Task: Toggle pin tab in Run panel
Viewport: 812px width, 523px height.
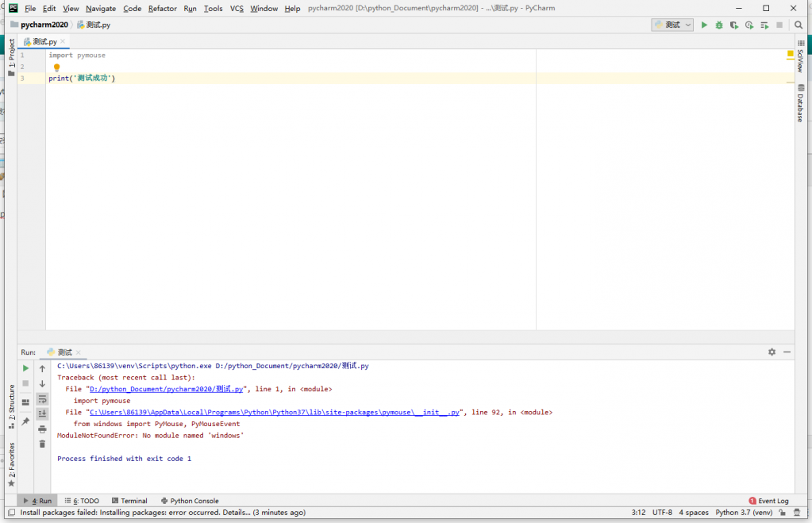Action: point(25,421)
